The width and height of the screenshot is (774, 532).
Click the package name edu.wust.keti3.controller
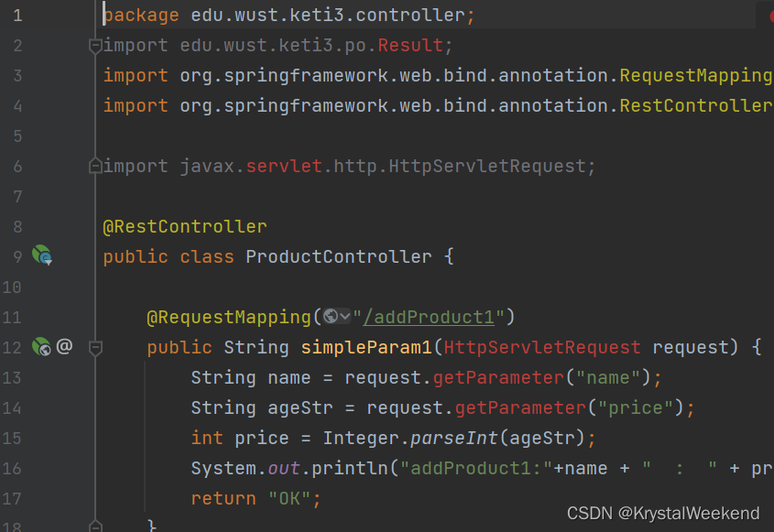coord(328,16)
